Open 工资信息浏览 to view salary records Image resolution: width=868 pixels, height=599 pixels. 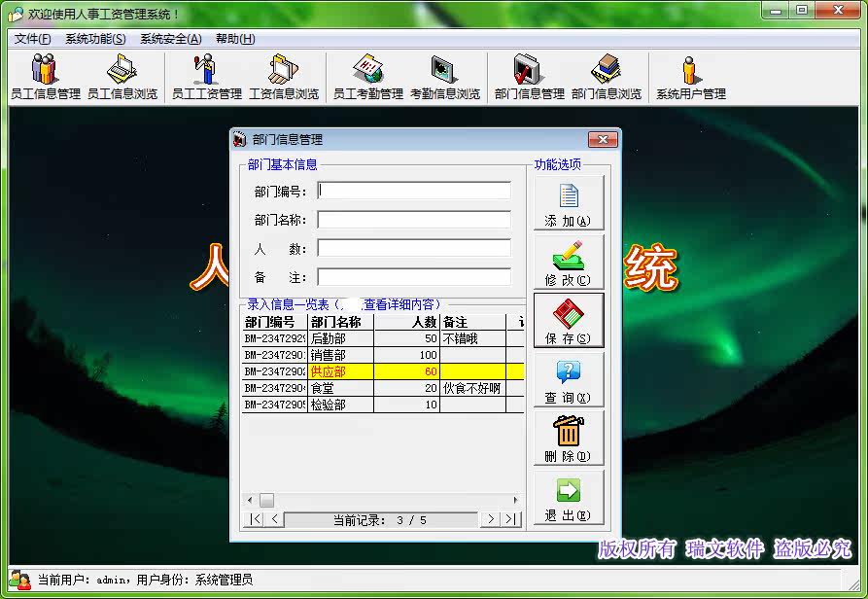[285, 76]
